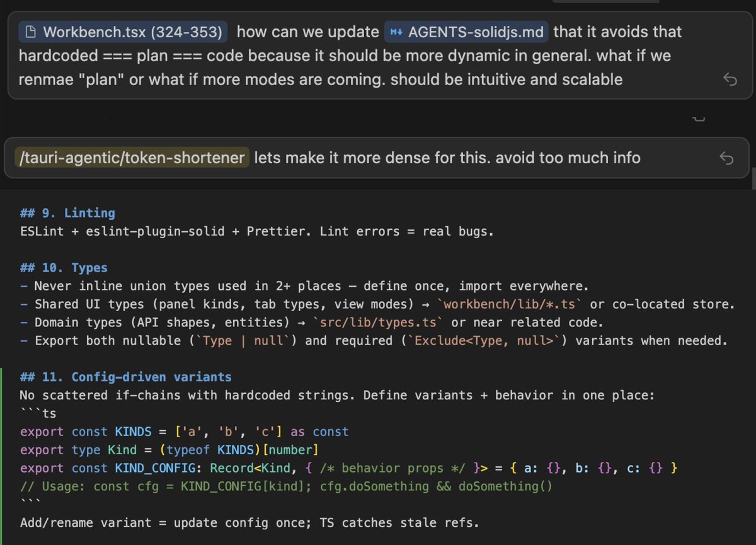Open the AGENTS-solidjs.md file mention chip
This screenshot has width=756, height=545.
(466, 32)
